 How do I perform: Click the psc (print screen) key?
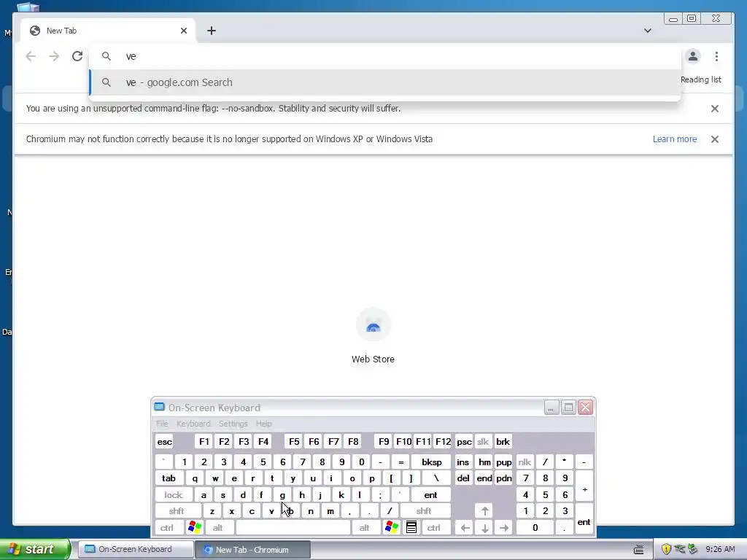coord(464,441)
